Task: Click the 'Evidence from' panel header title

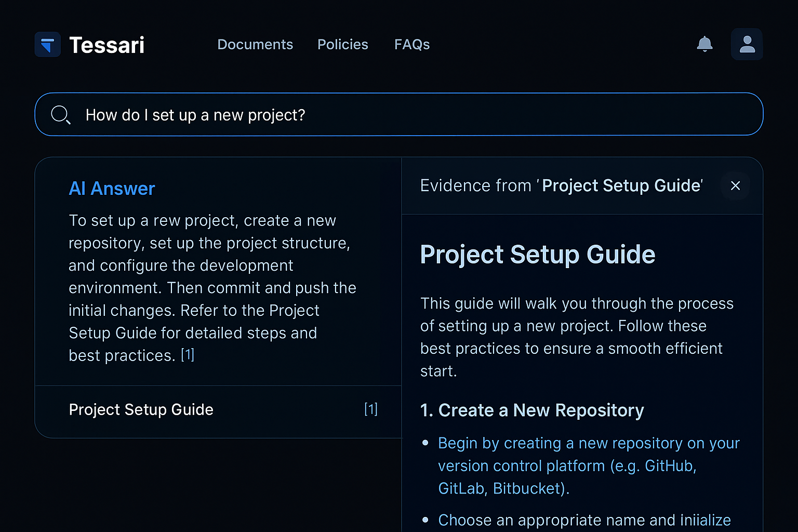Action: pyautogui.click(x=562, y=186)
